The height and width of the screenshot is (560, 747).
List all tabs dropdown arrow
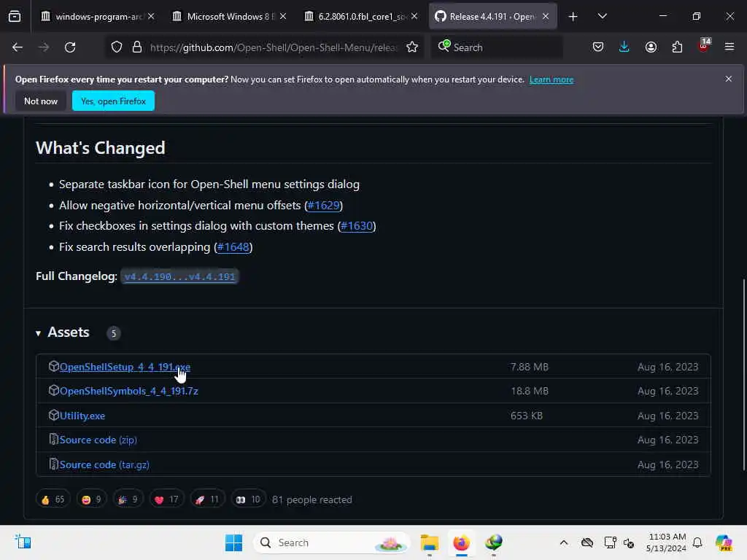[602, 17]
